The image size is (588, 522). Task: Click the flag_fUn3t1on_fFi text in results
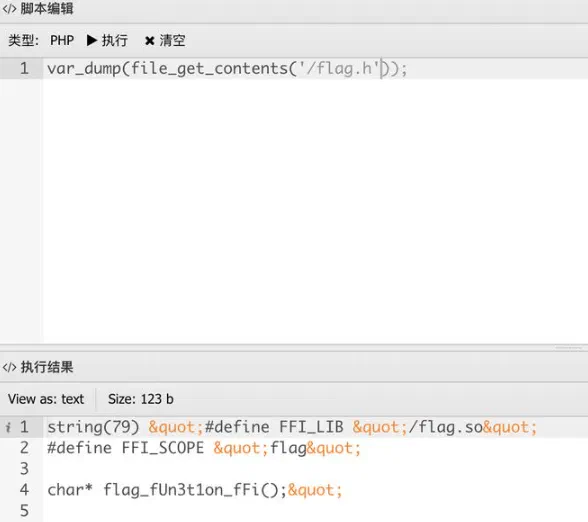point(181,490)
